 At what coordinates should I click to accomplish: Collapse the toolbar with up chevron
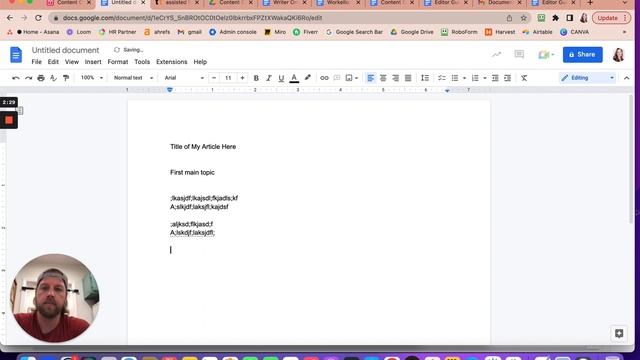click(x=627, y=78)
